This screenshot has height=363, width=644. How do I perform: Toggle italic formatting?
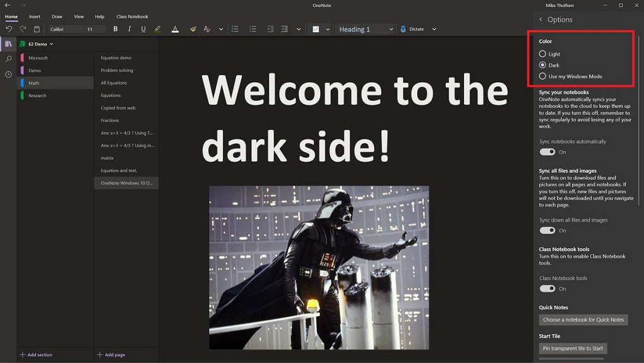(x=129, y=29)
